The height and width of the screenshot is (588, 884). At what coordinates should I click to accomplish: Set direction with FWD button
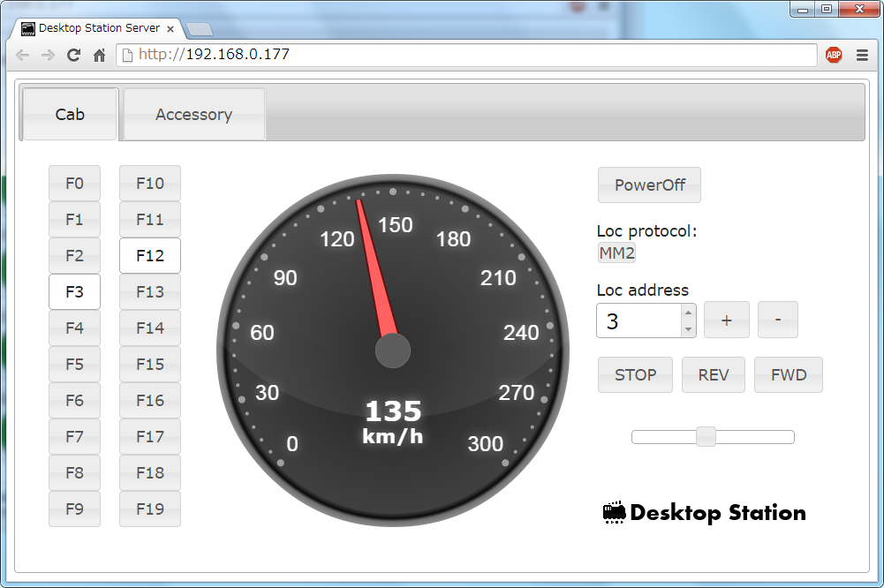789,375
